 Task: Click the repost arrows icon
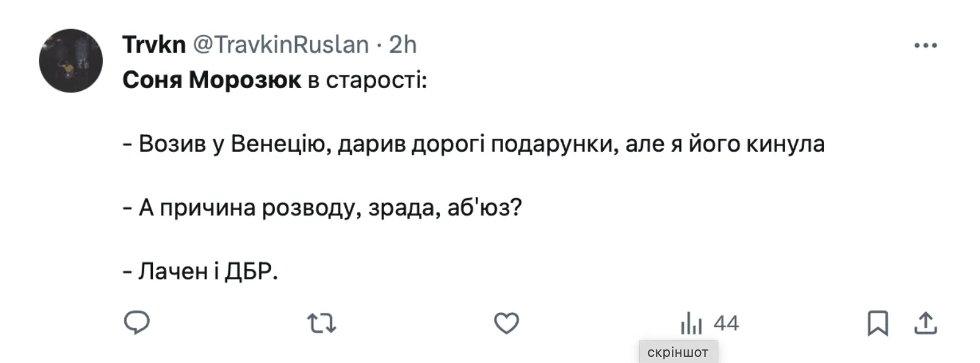(x=322, y=323)
